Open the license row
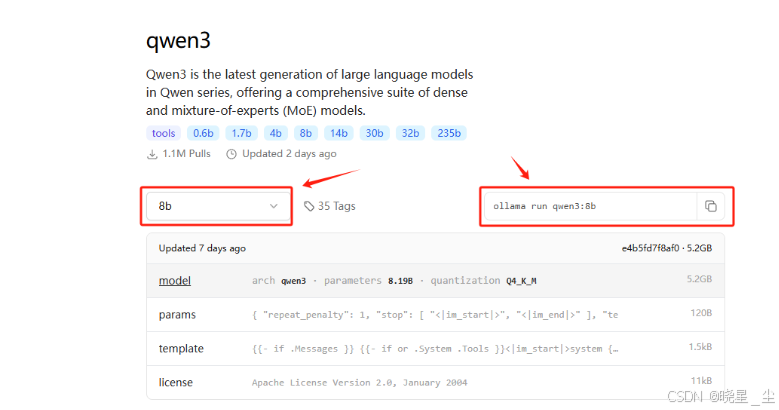The width and height of the screenshot is (779, 410). [435, 382]
